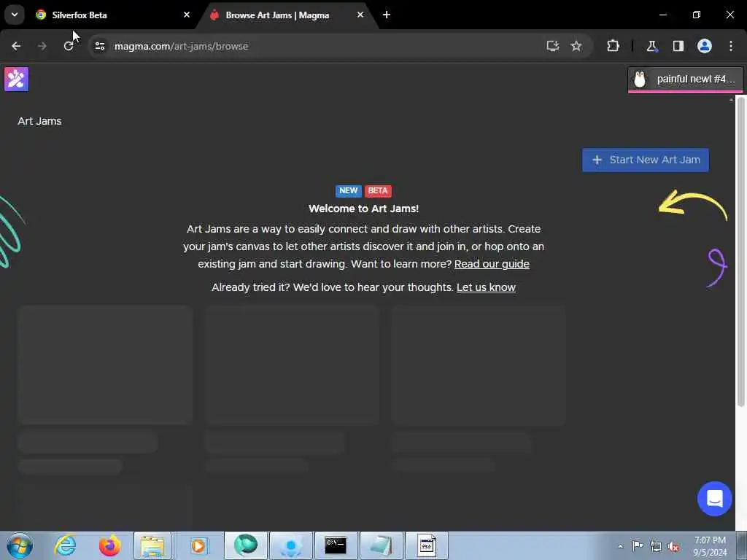Show hidden system tray icons arrow
Screen dimensions: 747x560
[620, 546]
